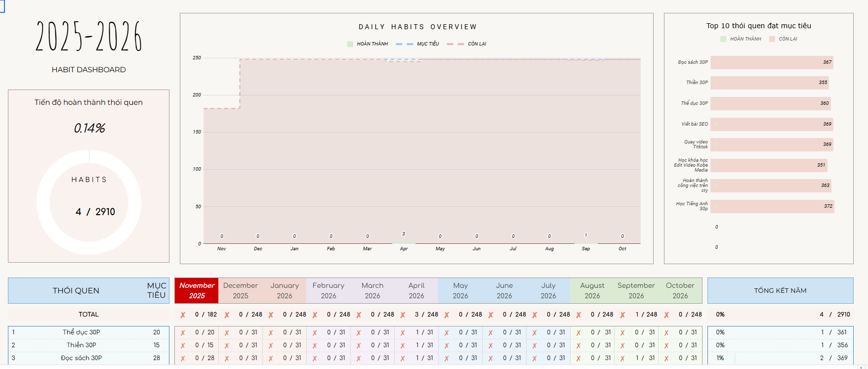Viewport: 868px width, 369px height.
Task: Click the Học Tiếng Anh 30p bar showing 372
Action: point(772,206)
